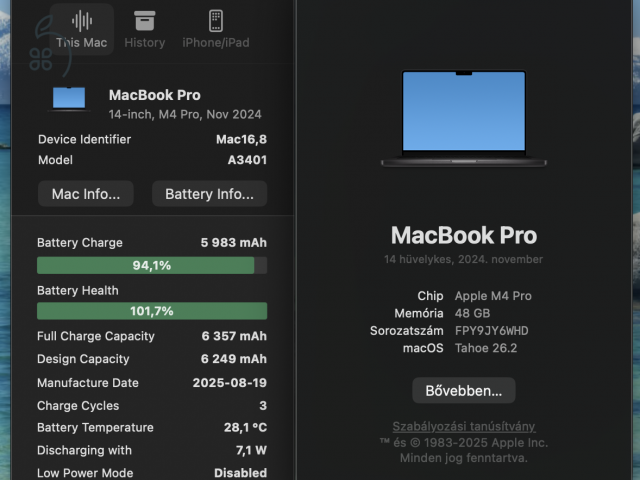Click the Battery Health 101,7% bar
Viewport: 640px width, 480px height.
pyautogui.click(x=152, y=311)
